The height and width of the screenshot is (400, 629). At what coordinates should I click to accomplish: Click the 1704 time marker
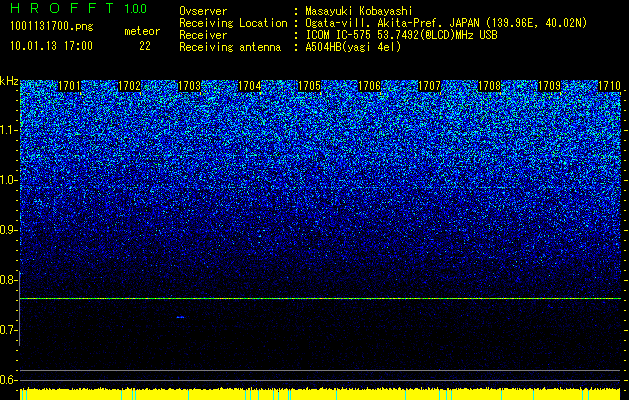pyautogui.click(x=250, y=86)
